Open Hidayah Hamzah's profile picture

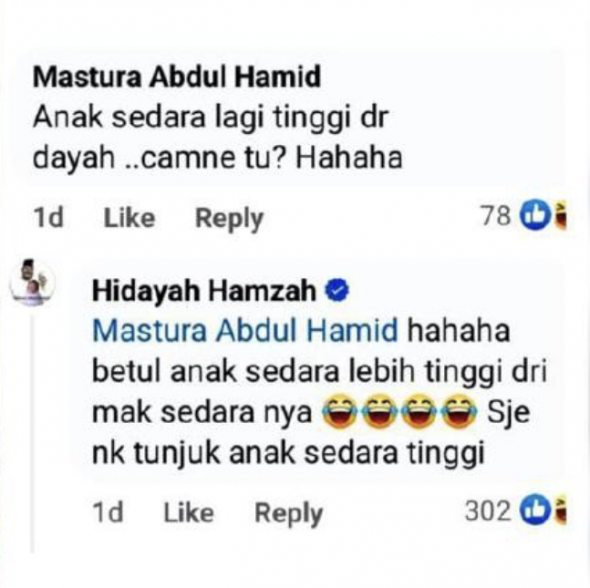point(32,282)
